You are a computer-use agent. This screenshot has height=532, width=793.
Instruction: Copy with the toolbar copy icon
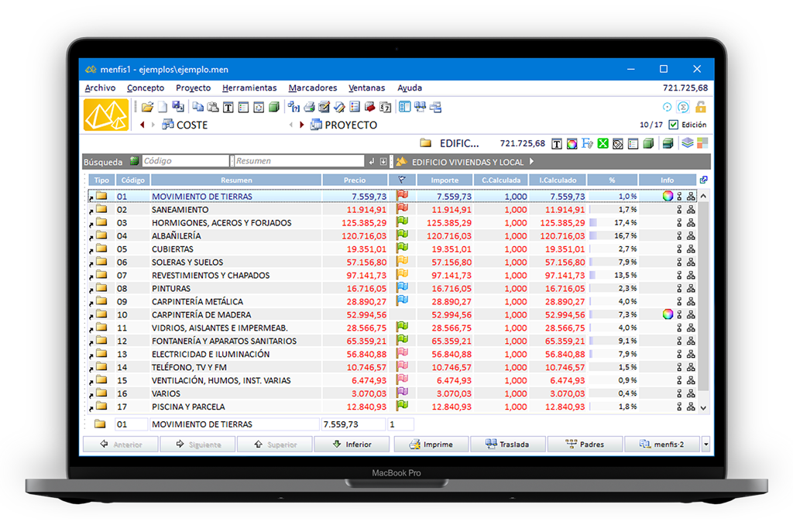[x=197, y=107]
